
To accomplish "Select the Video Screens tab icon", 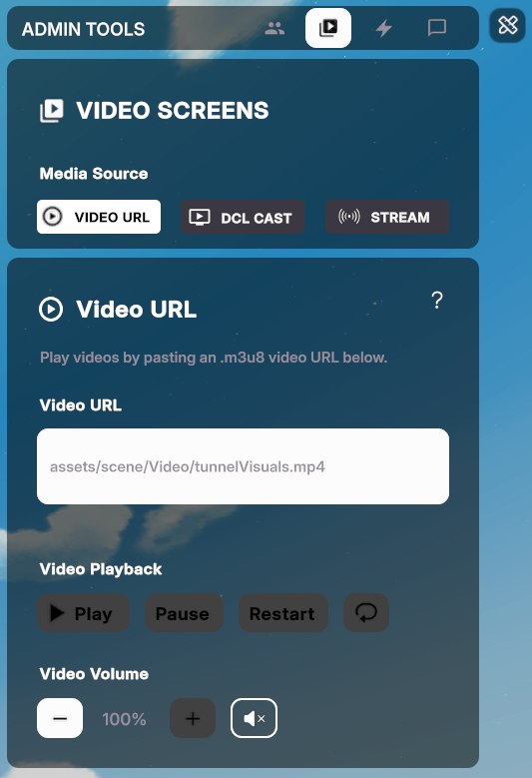I will click(328, 28).
